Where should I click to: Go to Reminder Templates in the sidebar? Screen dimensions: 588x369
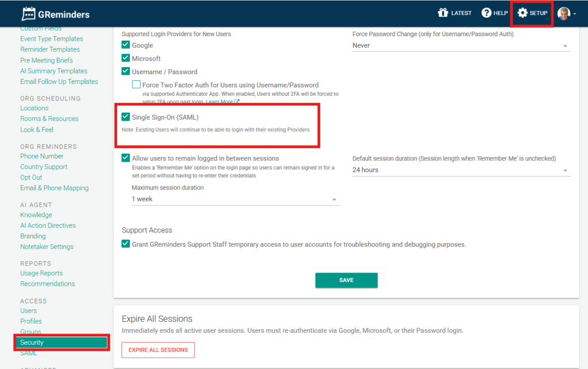[x=50, y=49]
